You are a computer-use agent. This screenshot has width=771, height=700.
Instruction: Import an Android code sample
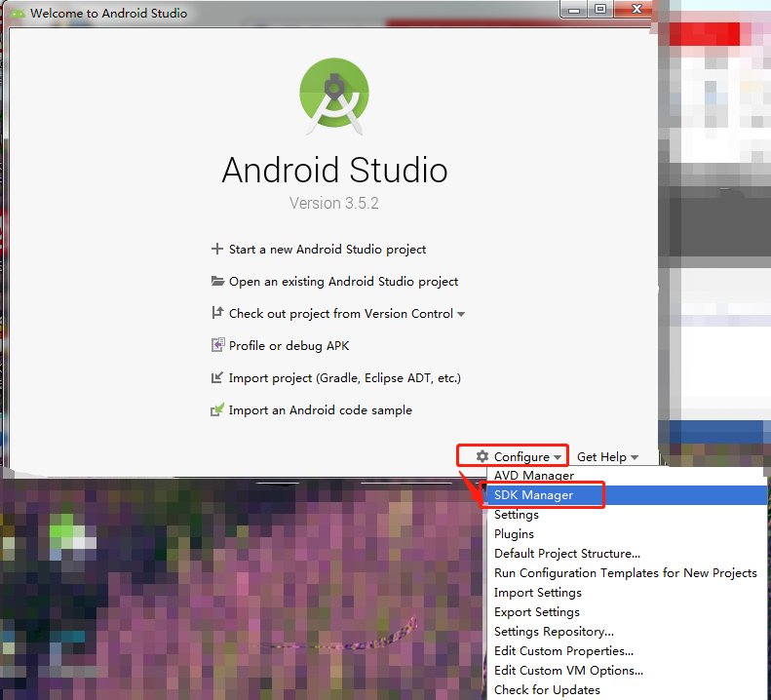pyautogui.click(x=320, y=409)
